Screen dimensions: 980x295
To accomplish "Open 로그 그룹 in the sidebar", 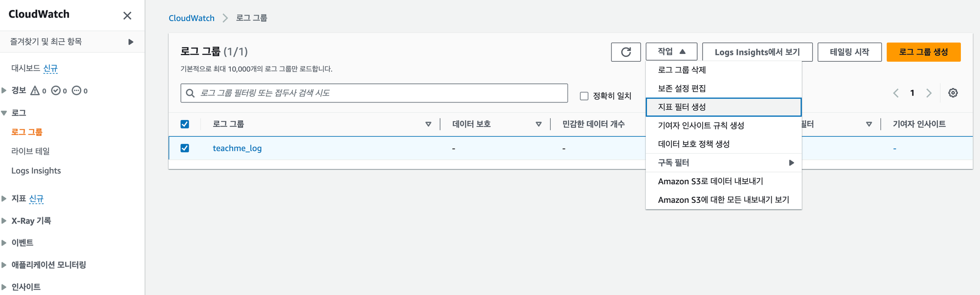I will click(27, 132).
